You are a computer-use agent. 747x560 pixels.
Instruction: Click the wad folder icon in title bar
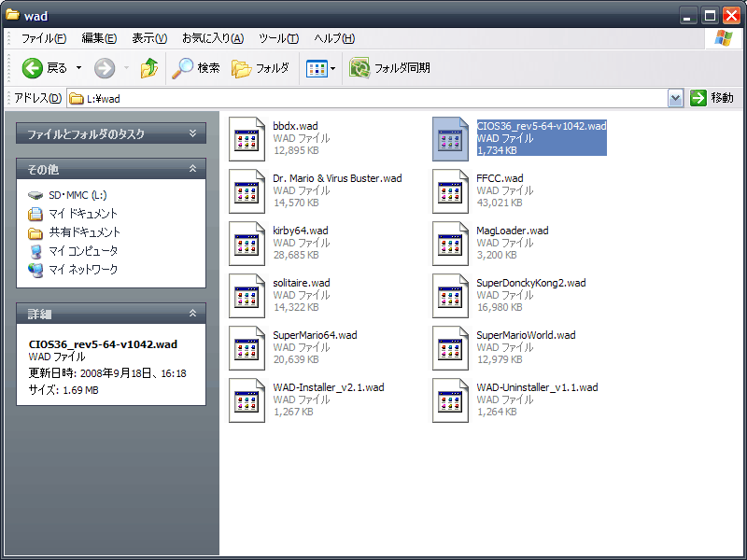(x=12, y=15)
